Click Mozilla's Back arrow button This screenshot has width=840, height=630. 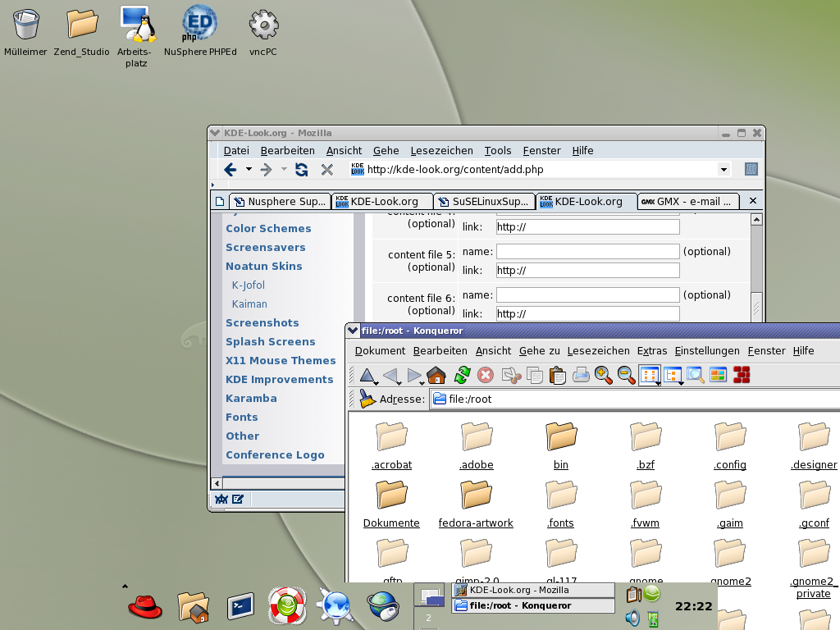tap(231, 170)
